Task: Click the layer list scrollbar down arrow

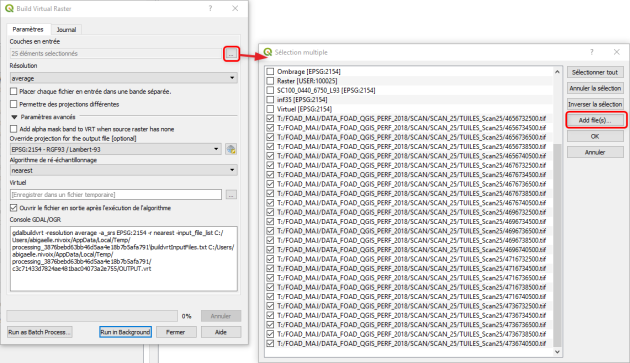Action: 557,352
